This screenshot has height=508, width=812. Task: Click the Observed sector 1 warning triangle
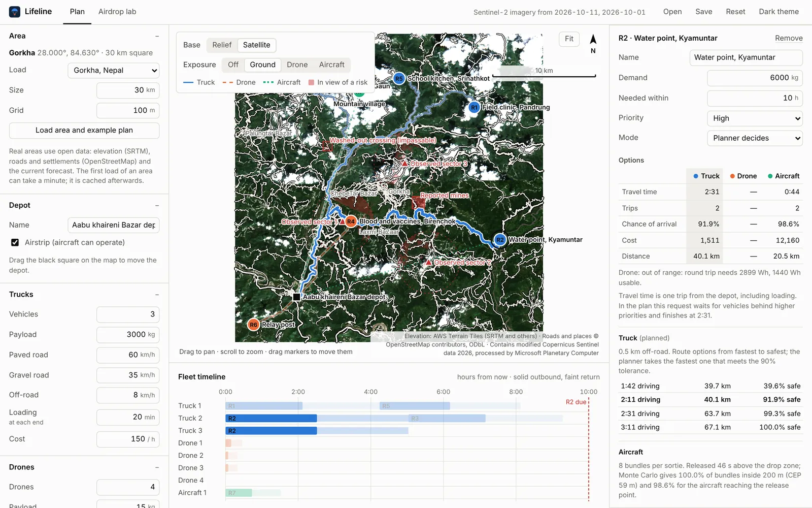342,222
